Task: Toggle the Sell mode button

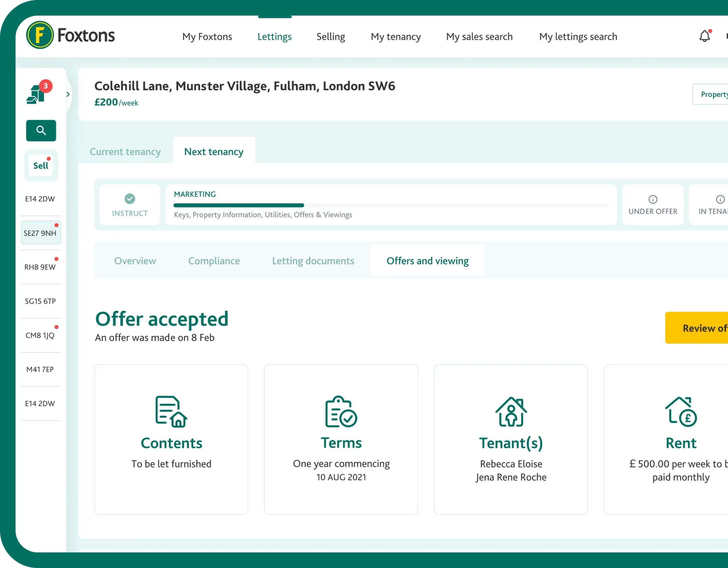Action: click(x=41, y=166)
